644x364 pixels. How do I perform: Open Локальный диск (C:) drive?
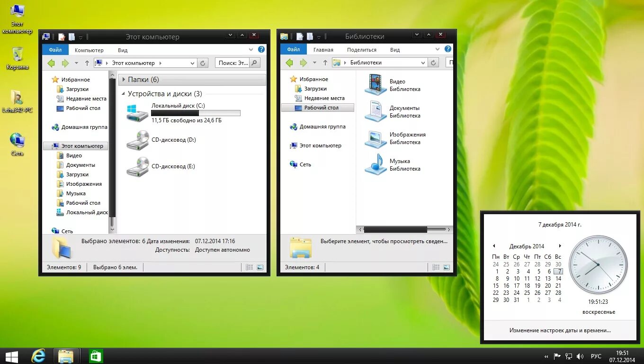(x=183, y=113)
